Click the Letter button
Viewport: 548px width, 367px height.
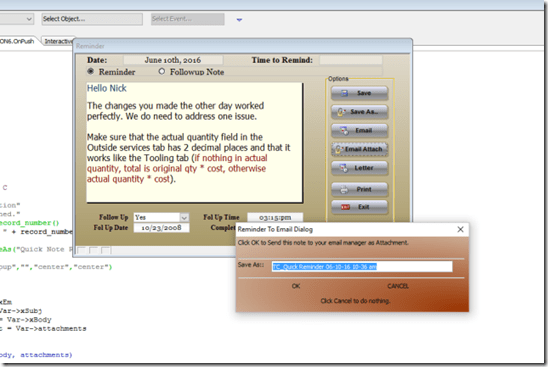pyautogui.click(x=359, y=168)
